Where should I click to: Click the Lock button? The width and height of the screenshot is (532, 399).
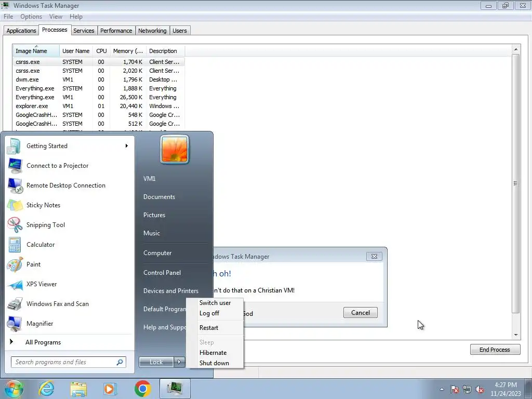click(156, 362)
